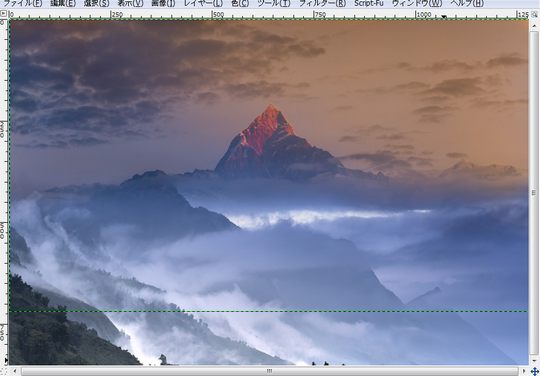Open the 画像(I) menu
Image resolution: width=540 pixels, height=376 pixels.
pyautogui.click(x=163, y=3)
